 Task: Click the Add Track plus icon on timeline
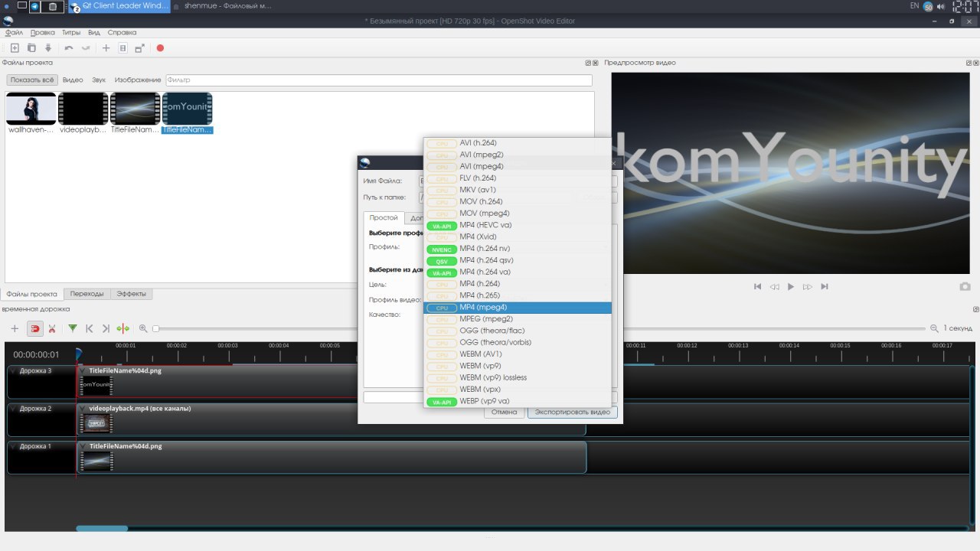pos(15,328)
